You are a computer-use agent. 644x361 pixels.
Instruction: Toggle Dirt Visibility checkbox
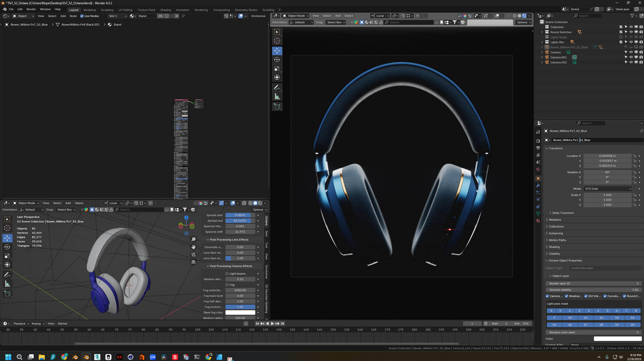(586, 296)
